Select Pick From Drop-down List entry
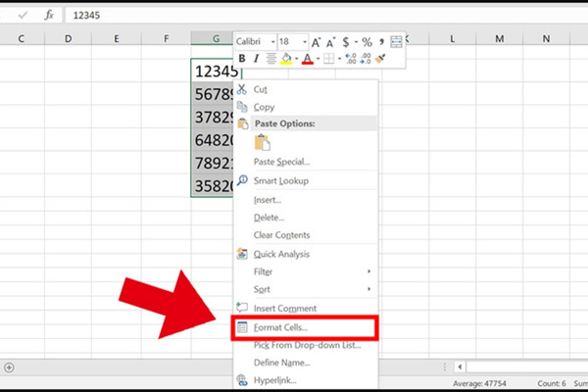 pyautogui.click(x=306, y=345)
